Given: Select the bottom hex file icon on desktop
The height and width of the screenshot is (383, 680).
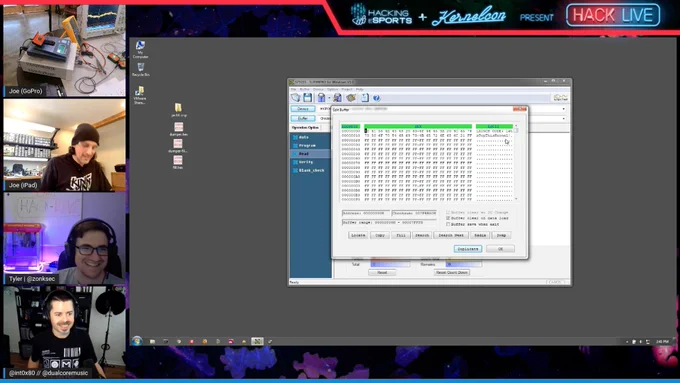Looking at the screenshot, I should tap(178, 162).
